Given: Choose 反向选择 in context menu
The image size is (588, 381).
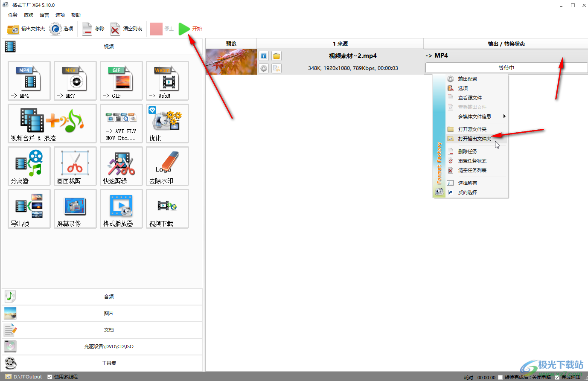Looking at the screenshot, I should pos(477,192).
